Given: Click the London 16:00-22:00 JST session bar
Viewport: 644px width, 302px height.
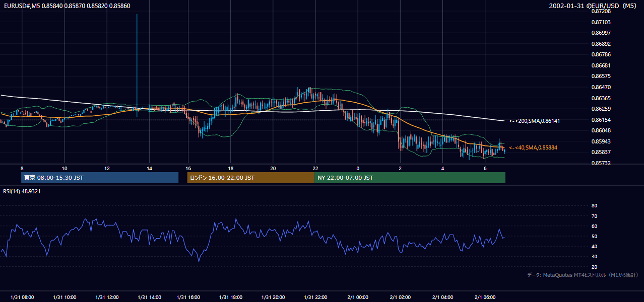Looking at the screenshot, I should click(251, 178).
